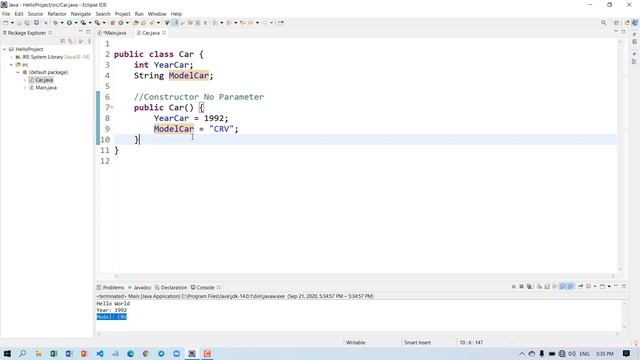Open Visual Studio Code from taskbar

[x=100, y=353]
